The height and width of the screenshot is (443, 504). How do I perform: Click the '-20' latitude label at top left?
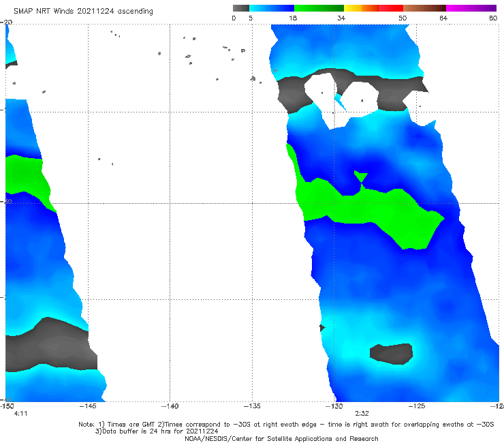tap(6, 22)
